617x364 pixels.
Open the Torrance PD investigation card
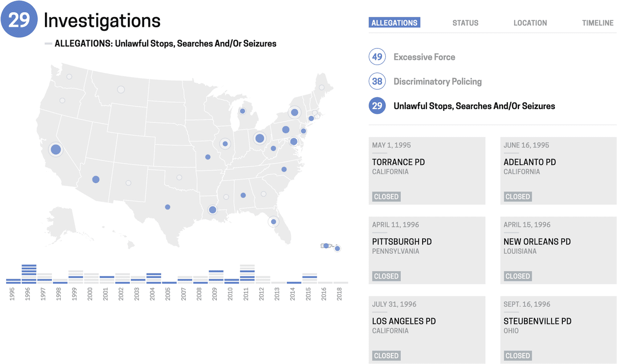427,171
